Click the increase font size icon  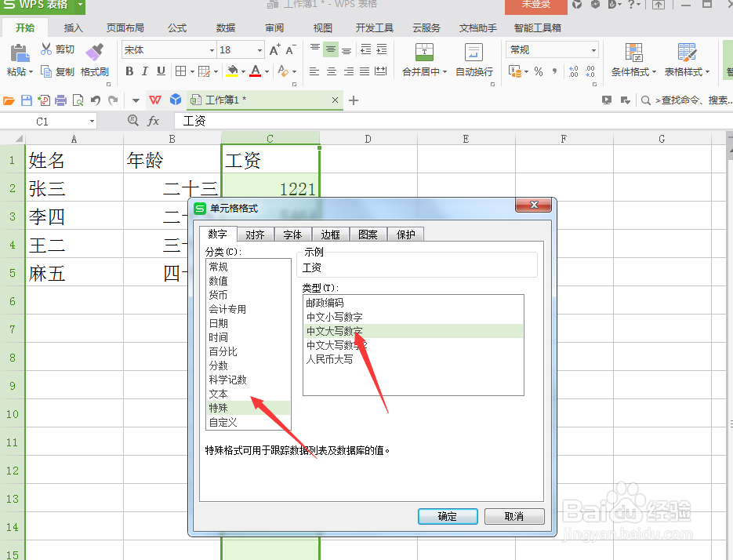tap(274, 49)
